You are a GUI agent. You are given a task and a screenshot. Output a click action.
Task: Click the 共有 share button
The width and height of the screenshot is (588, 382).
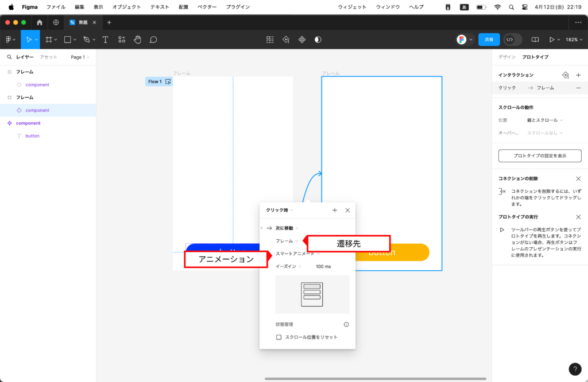[489, 40]
